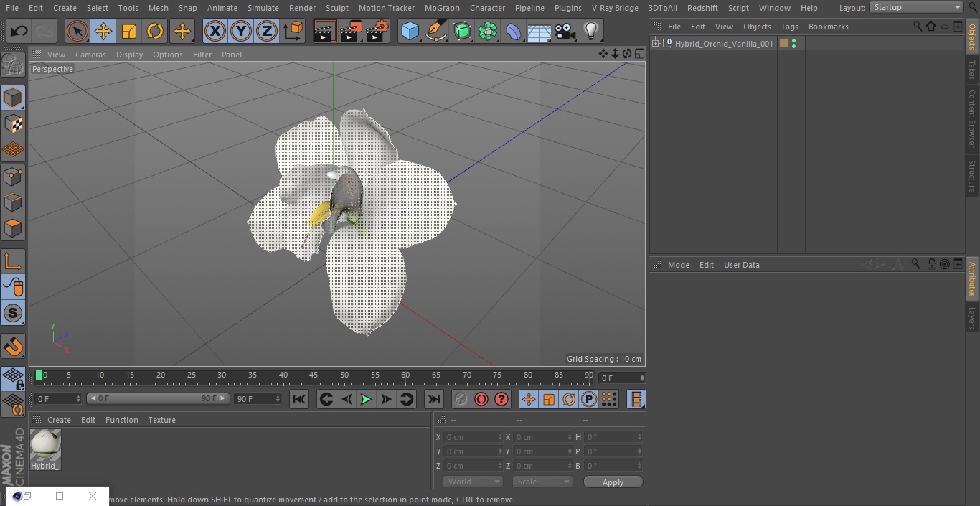Select the Hybrid material thumbnail
This screenshot has width=980, height=506.
coord(45,446)
